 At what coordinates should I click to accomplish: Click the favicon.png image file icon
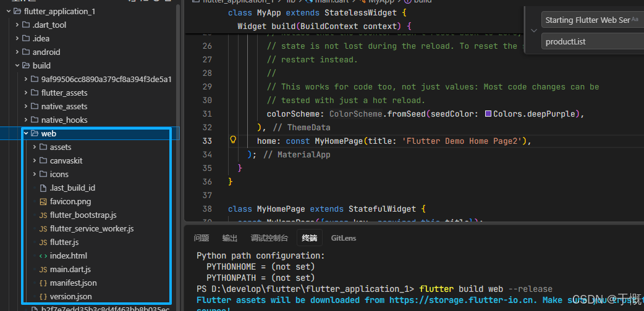(43, 201)
